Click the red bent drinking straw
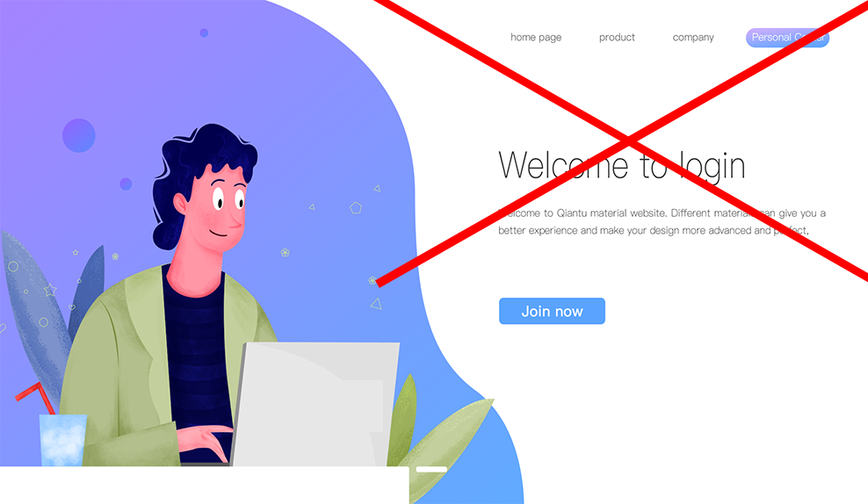Image resolution: width=868 pixels, height=504 pixels. tap(36, 397)
